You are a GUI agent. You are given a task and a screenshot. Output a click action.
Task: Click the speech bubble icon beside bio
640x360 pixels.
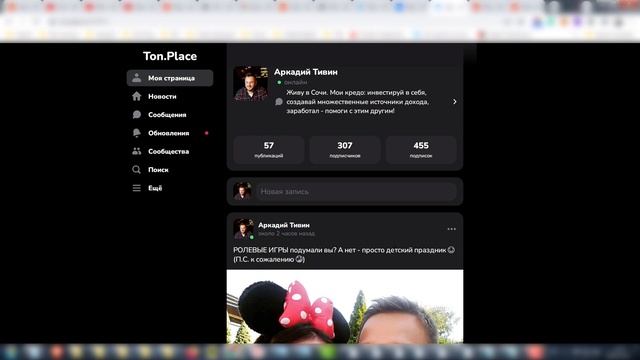coord(279,102)
